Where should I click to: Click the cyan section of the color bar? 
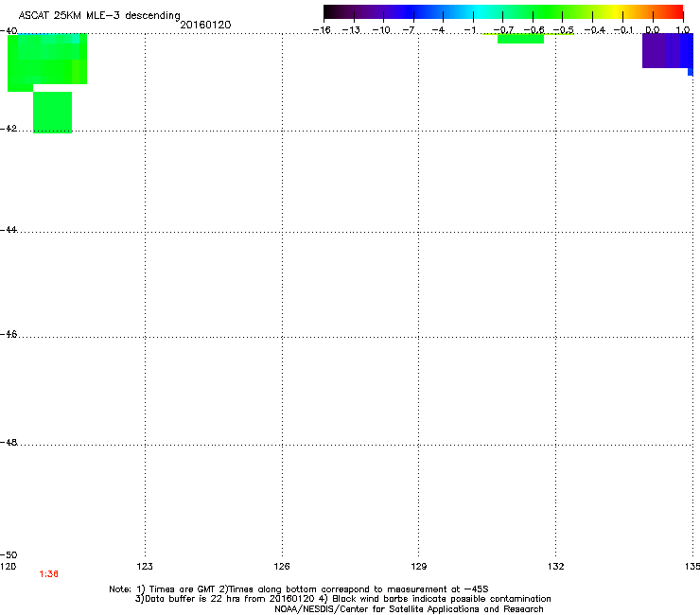click(478, 11)
